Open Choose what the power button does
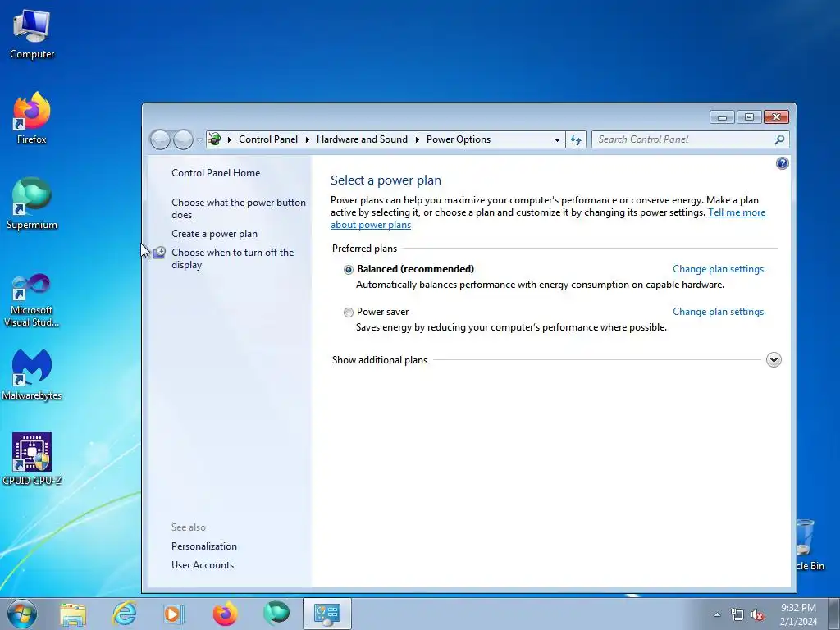Viewport: 840px width, 630px height. tap(239, 208)
